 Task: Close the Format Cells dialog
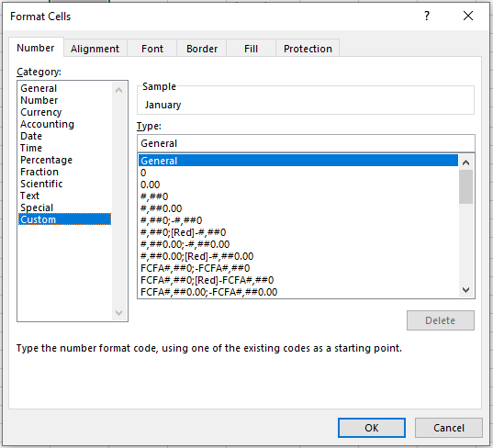pyautogui.click(x=468, y=16)
